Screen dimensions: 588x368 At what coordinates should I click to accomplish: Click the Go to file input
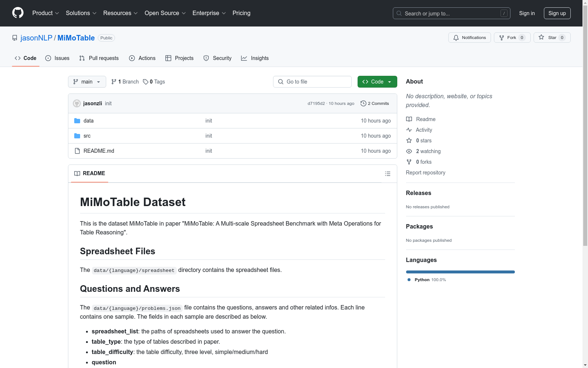click(x=312, y=82)
